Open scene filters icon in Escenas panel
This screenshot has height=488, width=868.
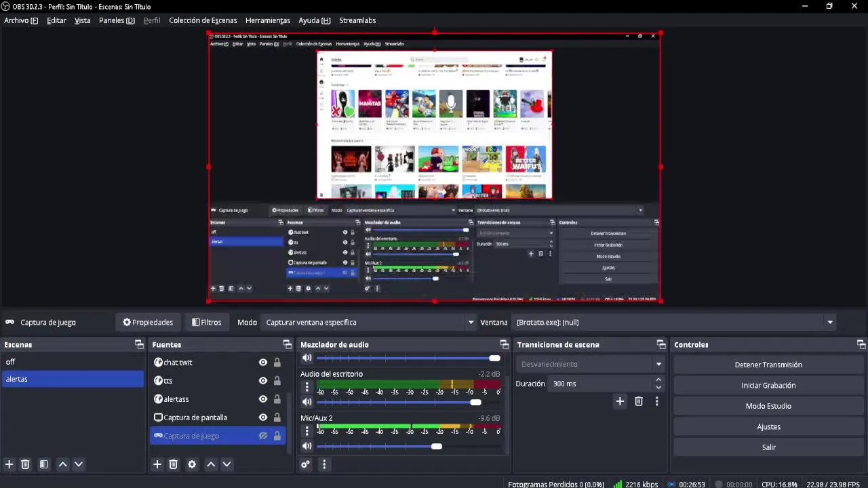(x=43, y=464)
